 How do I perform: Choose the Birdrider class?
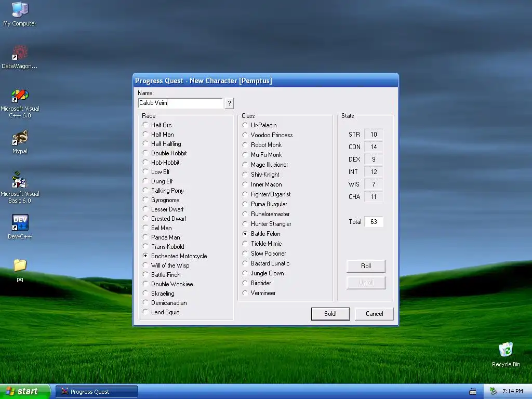pos(257,283)
